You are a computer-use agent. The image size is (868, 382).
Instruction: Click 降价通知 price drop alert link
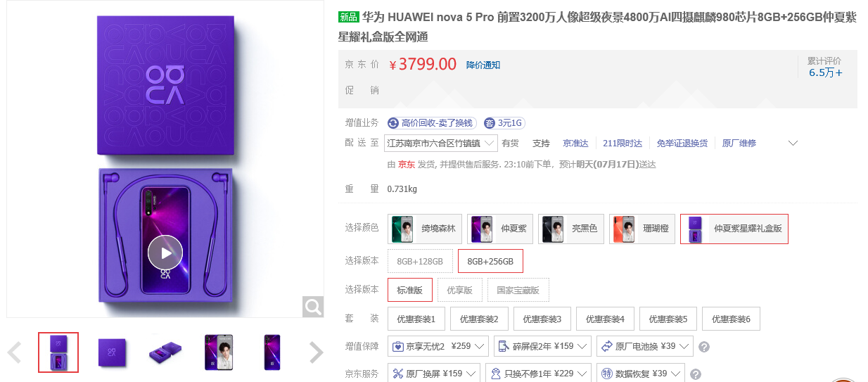coord(483,65)
